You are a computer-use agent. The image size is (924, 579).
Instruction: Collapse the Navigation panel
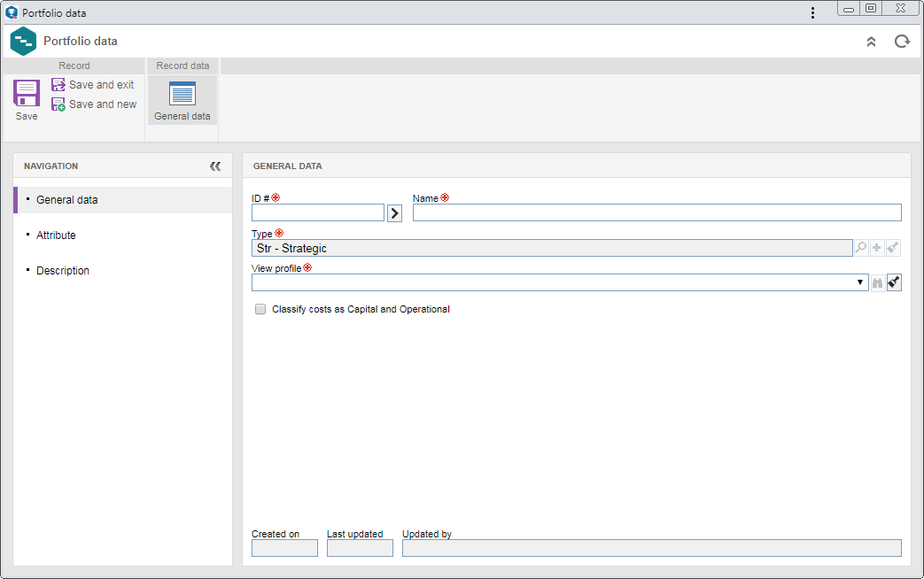(215, 166)
